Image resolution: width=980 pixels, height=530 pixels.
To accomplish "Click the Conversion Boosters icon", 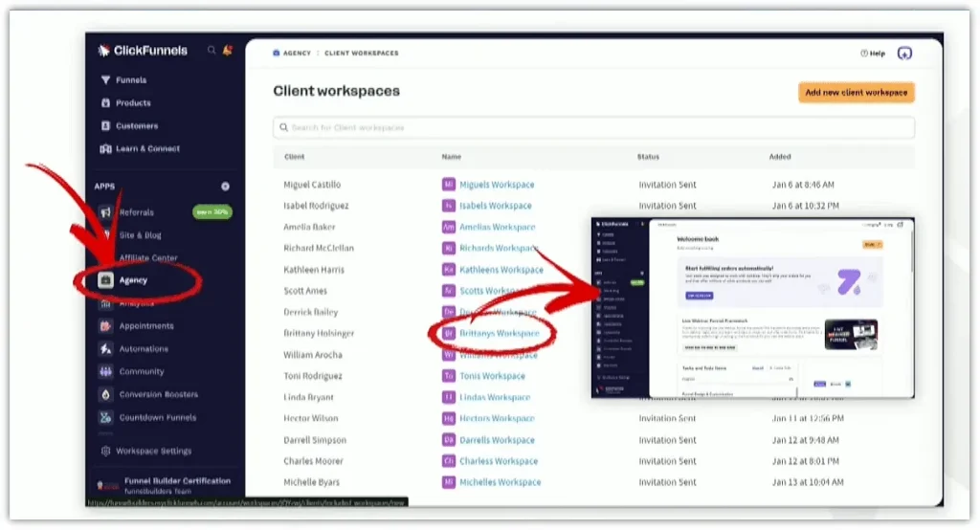I will [x=105, y=395].
